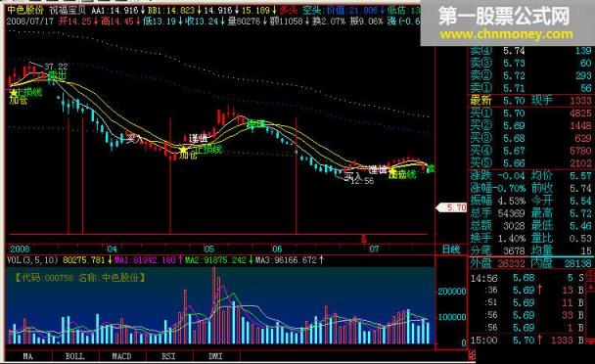Select the DMI indicator tab

tap(216, 356)
